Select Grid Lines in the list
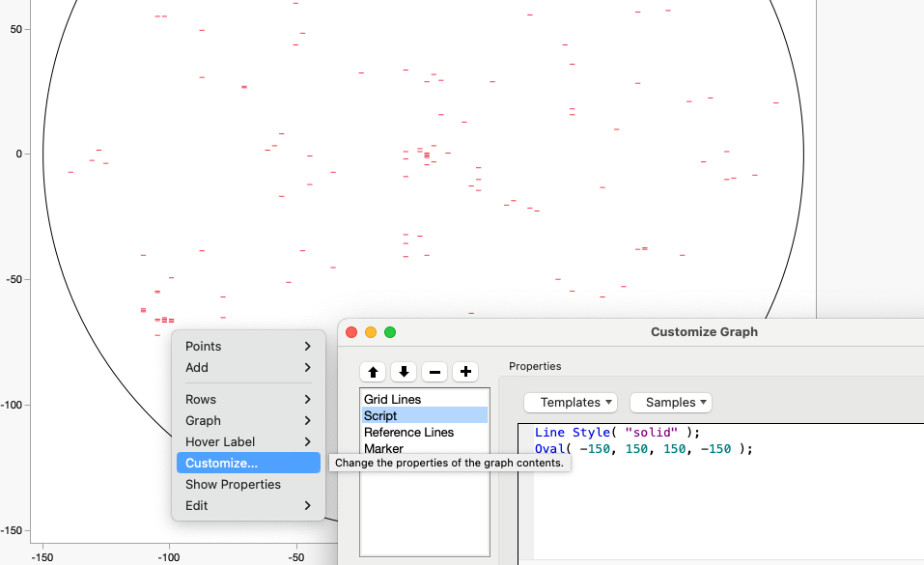 pyautogui.click(x=424, y=399)
